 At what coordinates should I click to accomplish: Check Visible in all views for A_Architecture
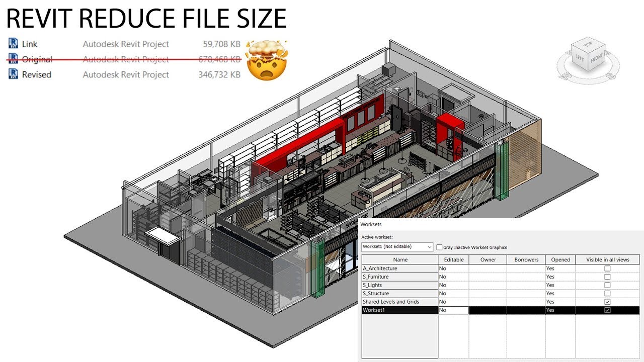(607, 268)
